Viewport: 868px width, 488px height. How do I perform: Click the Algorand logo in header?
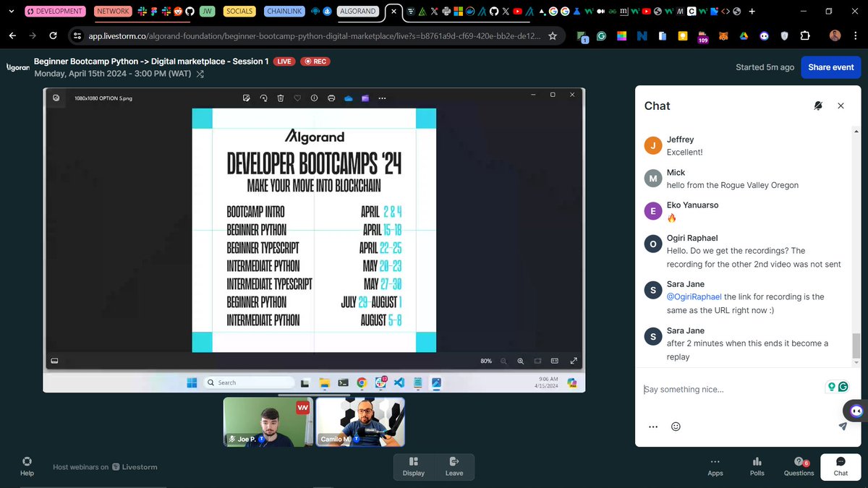(x=17, y=67)
